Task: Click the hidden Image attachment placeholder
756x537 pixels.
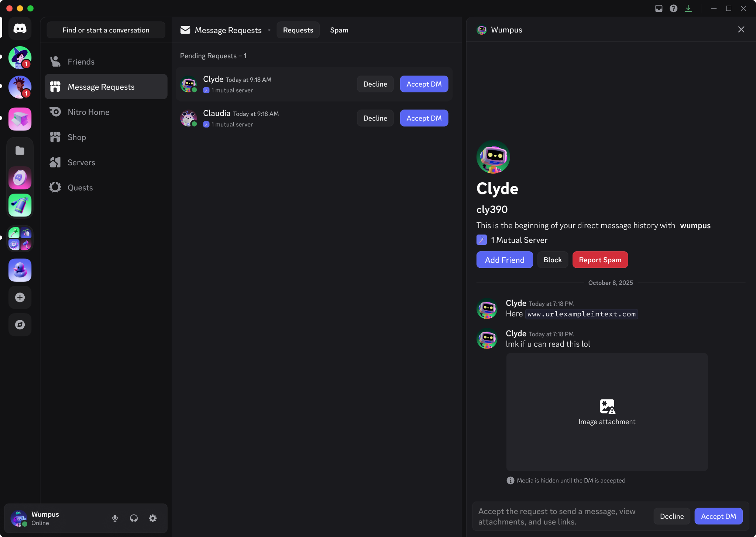Action: [x=607, y=412]
